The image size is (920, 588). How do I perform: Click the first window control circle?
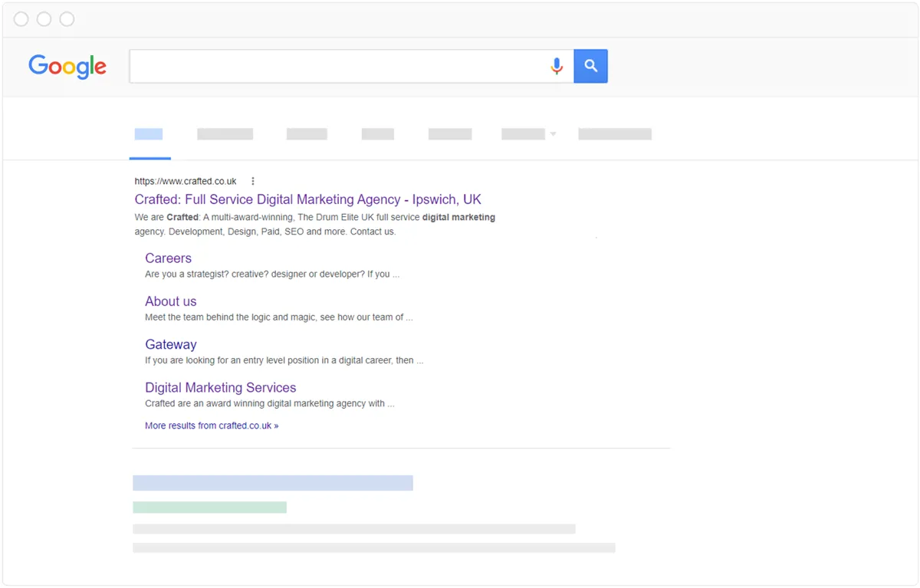21,19
